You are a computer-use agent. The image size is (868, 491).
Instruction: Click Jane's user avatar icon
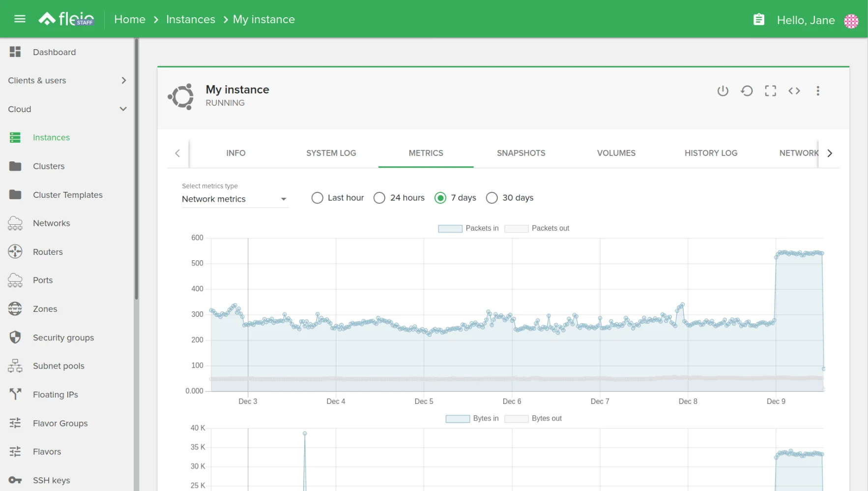click(x=851, y=21)
